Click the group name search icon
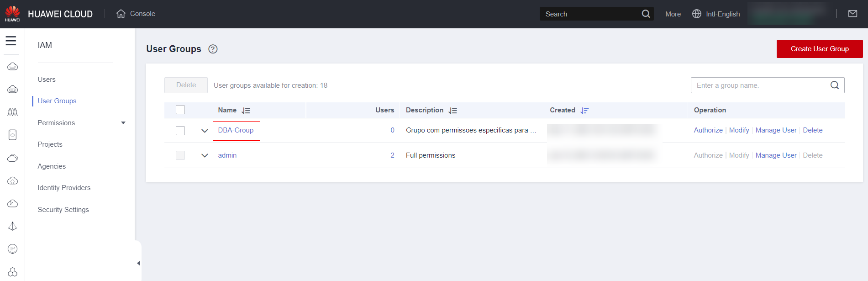This screenshot has width=868, height=281. point(834,85)
